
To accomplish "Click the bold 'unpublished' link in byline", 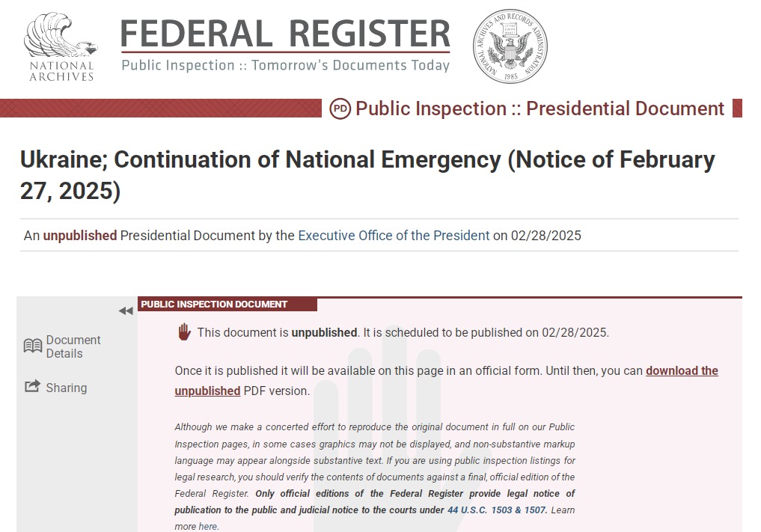I will 80,235.
